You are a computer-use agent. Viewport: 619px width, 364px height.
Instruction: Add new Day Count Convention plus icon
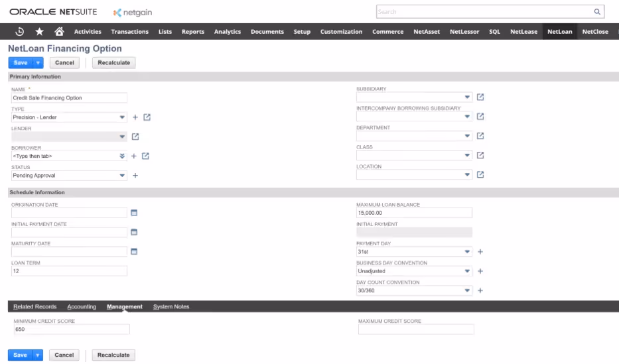pyautogui.click(x=480, y=290)
